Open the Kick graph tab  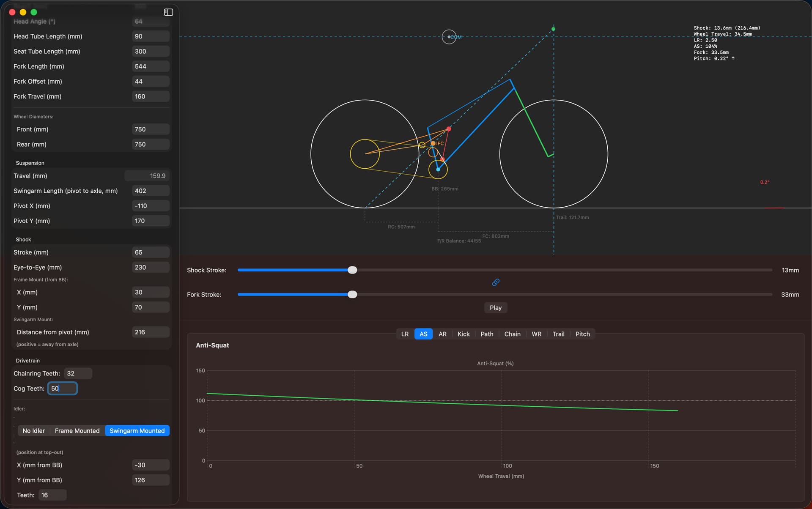click(463, 334)
